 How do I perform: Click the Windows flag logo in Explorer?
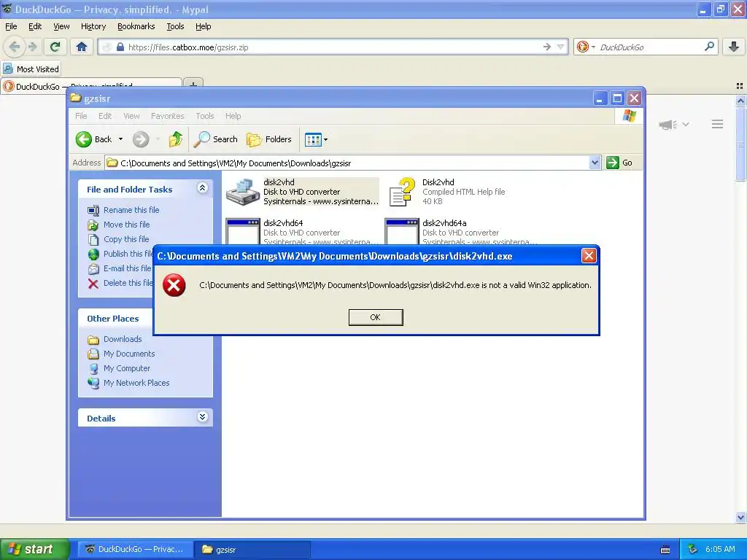629,116
